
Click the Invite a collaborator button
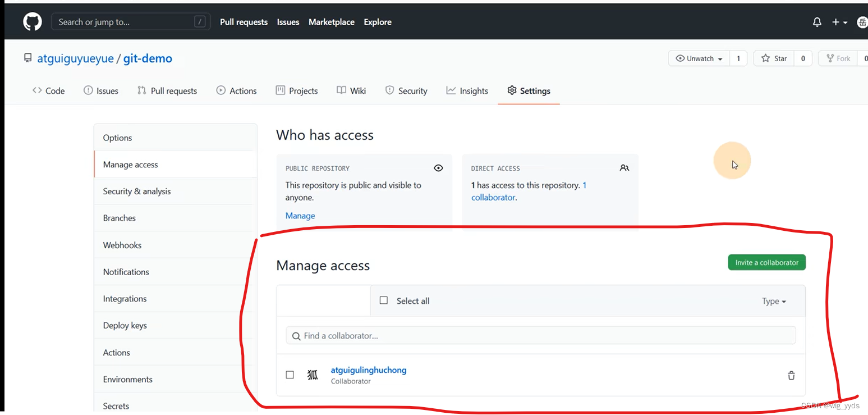coord(767,262)
